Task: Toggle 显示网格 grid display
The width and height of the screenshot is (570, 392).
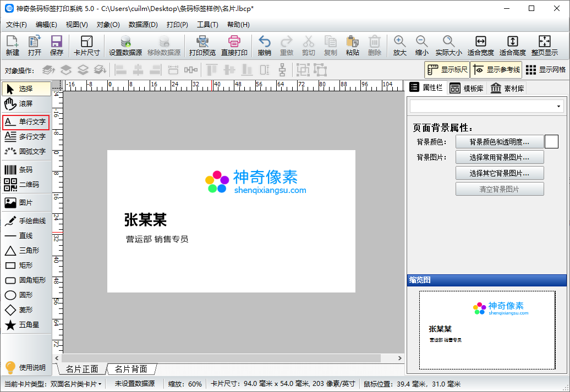Action: [x=546, y=69]
